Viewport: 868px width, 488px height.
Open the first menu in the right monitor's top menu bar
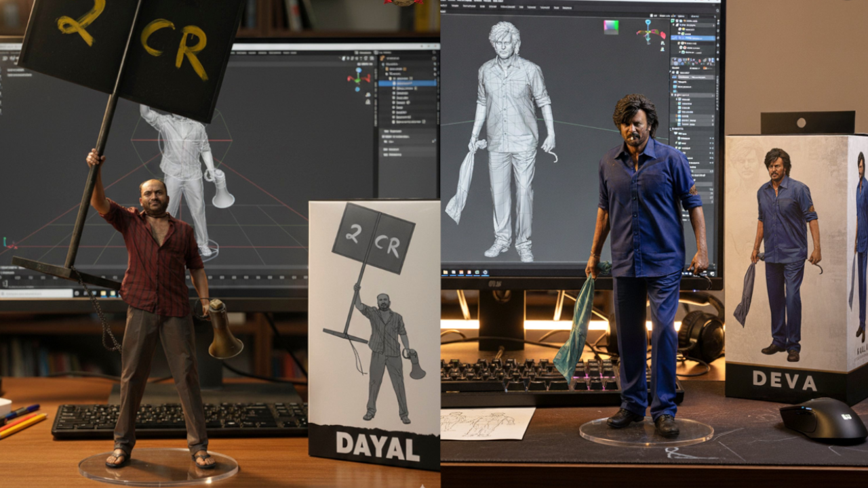pyautogui.click(x=449, y=8)
